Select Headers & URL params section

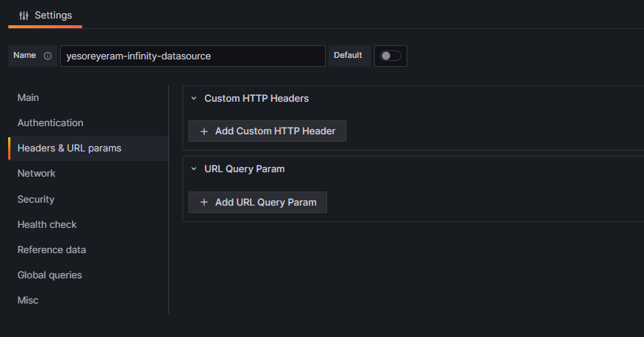click(69, 148)
